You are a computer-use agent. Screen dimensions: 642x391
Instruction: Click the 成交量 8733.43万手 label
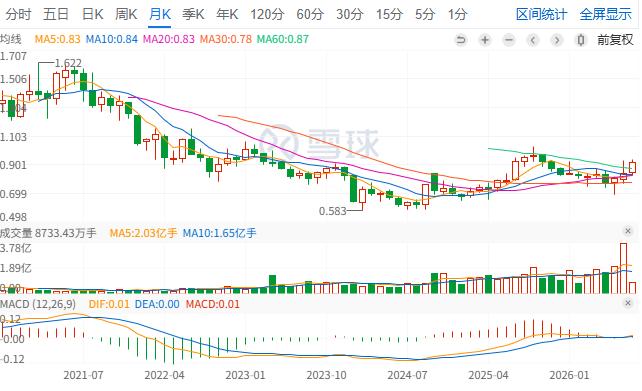click(48, 233)
